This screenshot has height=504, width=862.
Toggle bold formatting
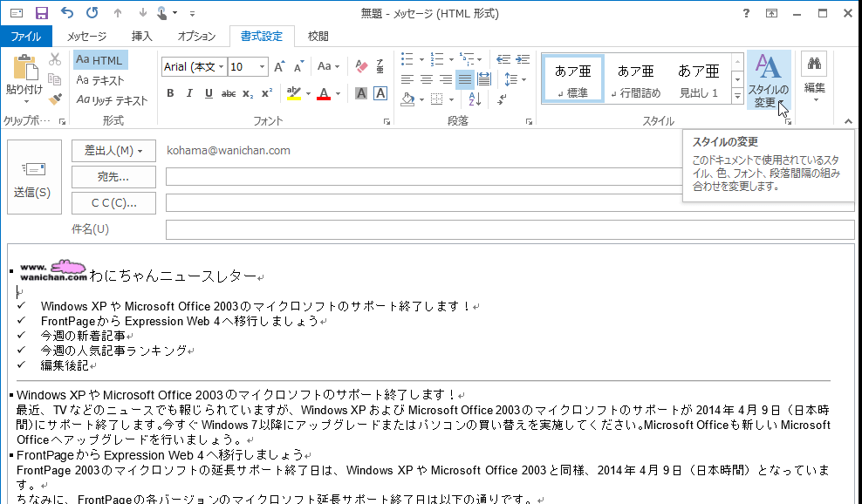(x=170, y=93)
